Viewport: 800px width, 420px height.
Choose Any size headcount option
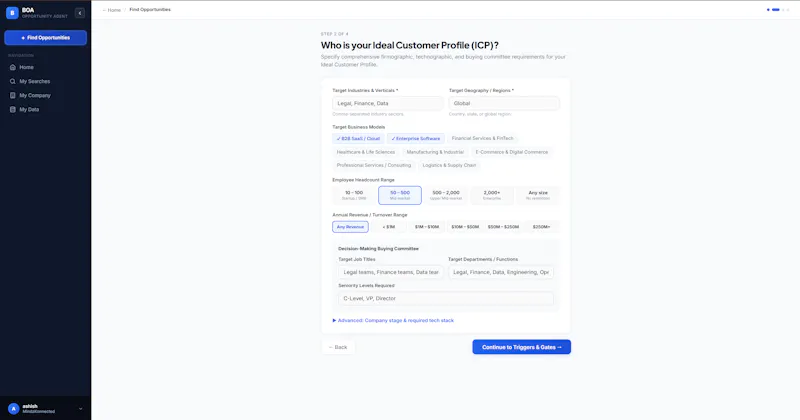click(538, 195)
